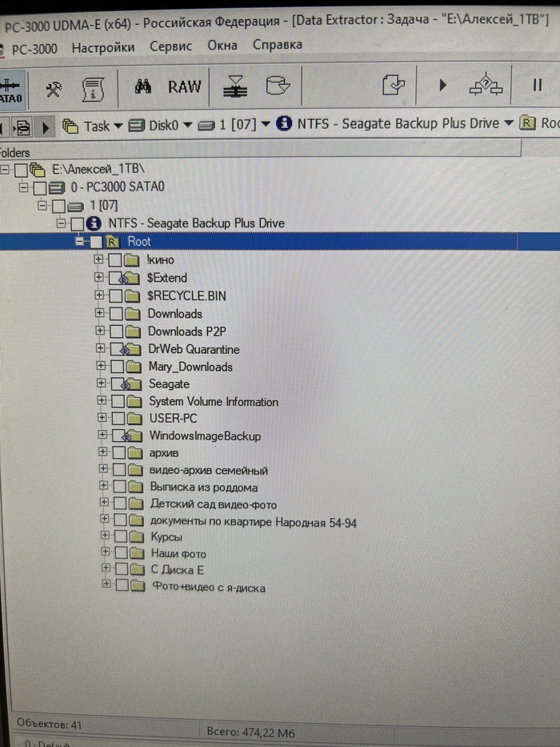Open the 1 [07] partition dropdown
This screenshot has width=560, height=747.
[266, 124]
